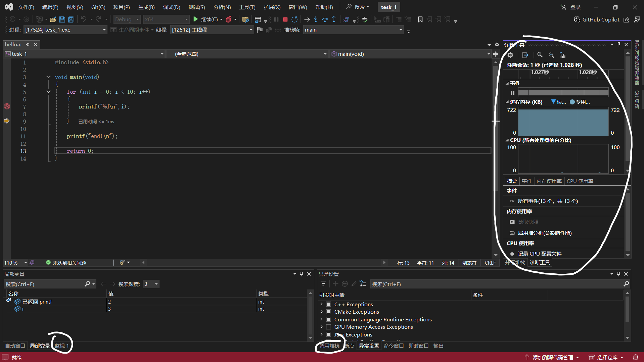The image size is (644, 362).
Task: Open Diagnostic Tools settings gear icon
Action: (x=510, y=55)
